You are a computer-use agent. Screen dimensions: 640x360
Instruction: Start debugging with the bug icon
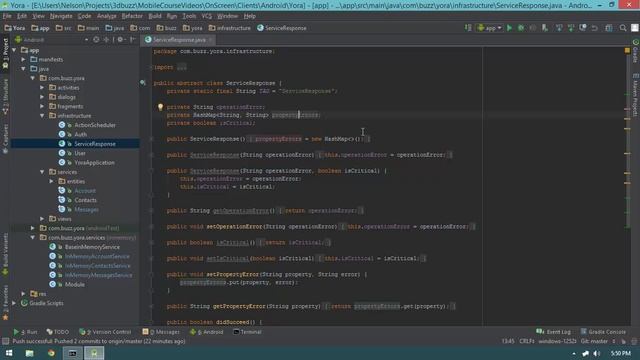tap(521, 28)
